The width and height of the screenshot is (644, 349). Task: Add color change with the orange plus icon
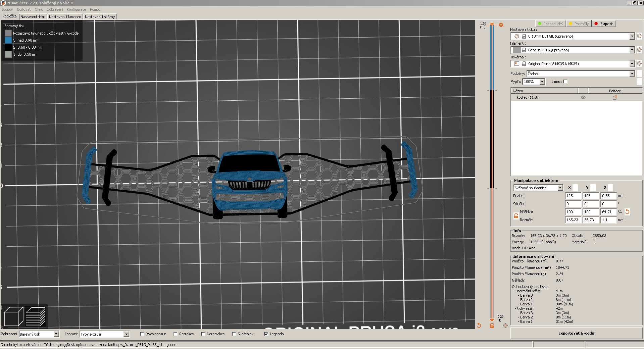501,25
